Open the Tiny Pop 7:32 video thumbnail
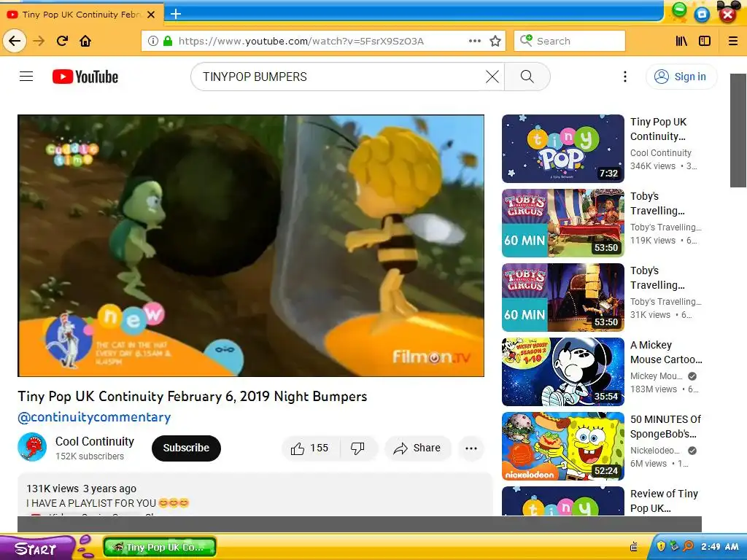This screenshot has height=560, width=747. click(563, 149)
